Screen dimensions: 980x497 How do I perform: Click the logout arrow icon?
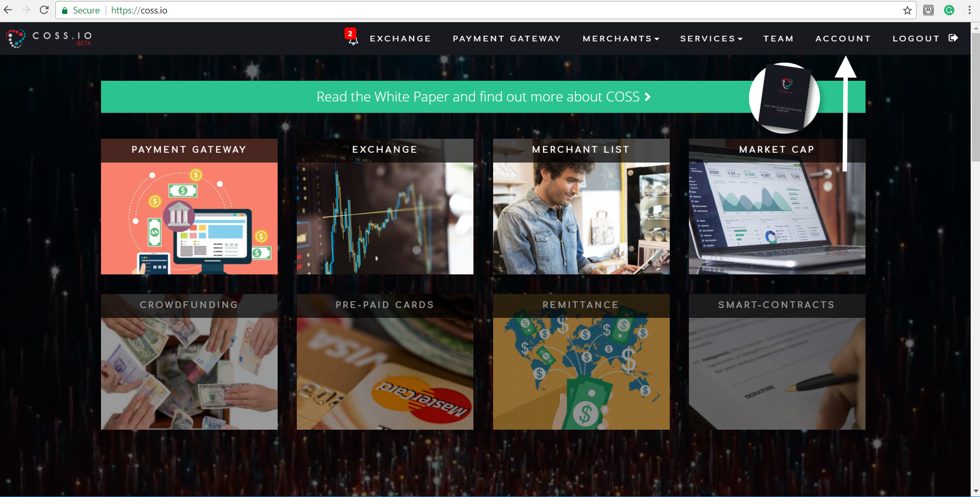click(953, 38)
